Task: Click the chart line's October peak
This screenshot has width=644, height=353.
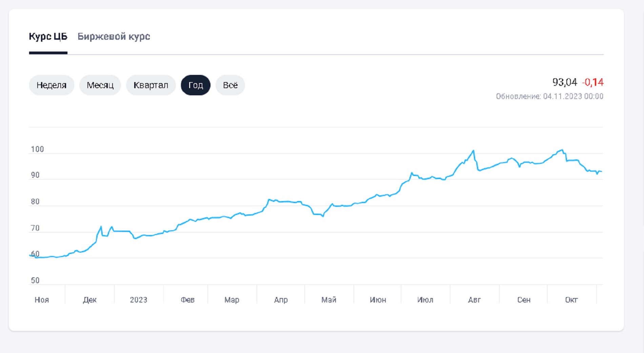Action: point(562,150)
